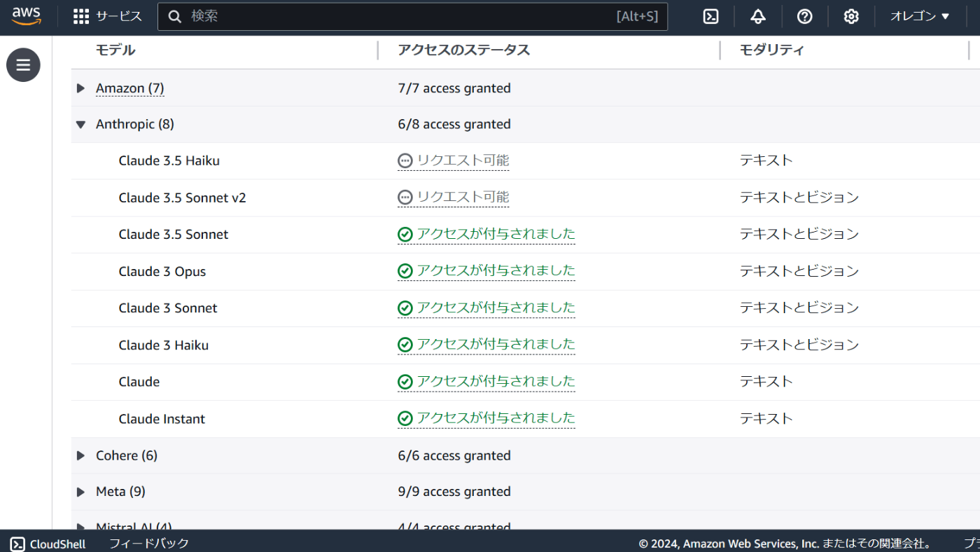This screenshot has width=980, height=552.
Task: Launch CloudShell from the top bar icon
Action: click(711, 16)
